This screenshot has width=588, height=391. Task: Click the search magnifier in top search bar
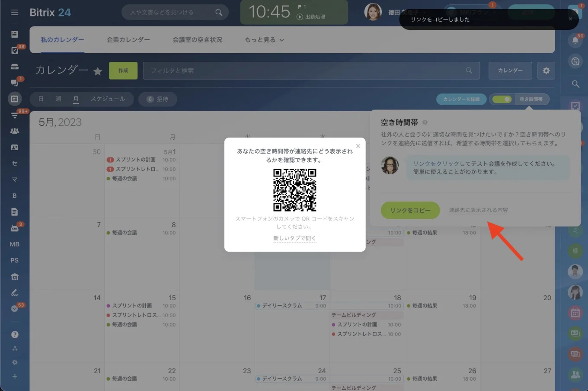pos(219,13)
